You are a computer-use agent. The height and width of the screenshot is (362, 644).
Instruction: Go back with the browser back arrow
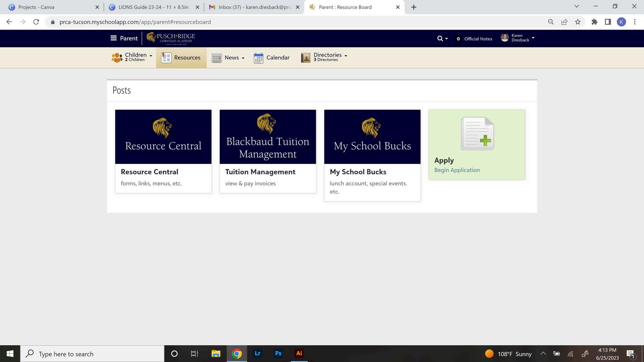(x=9, y=22)
